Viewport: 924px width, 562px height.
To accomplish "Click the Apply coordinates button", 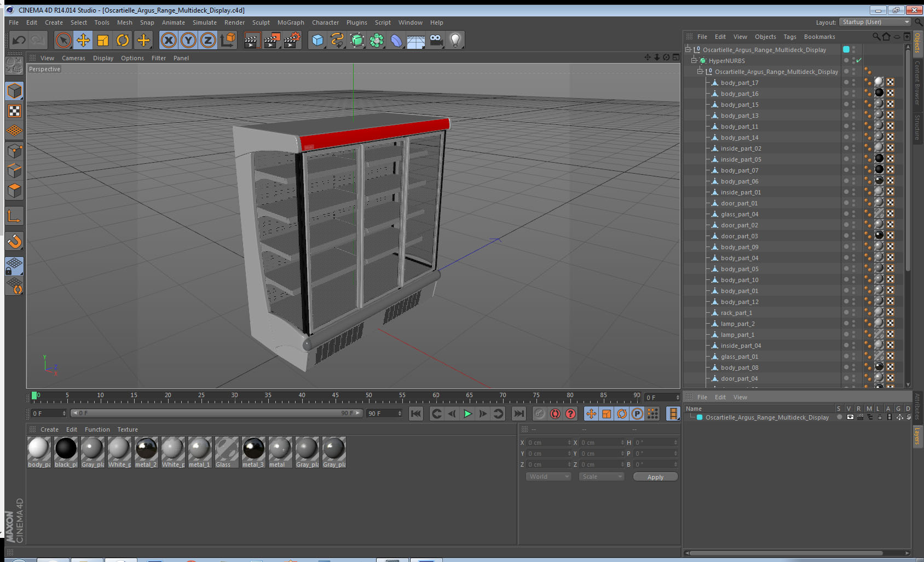I will click(655, 477).
